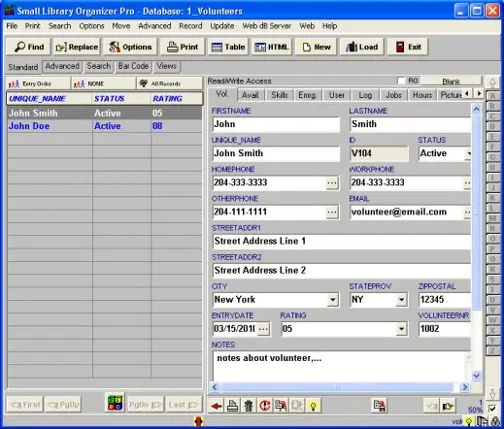Click the trash can delete record icon

(249, 406)
